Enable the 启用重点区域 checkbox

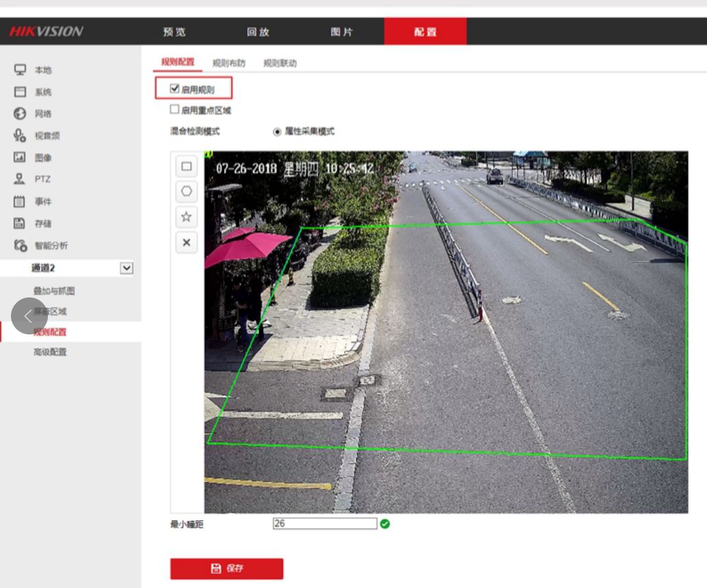point(175,109)
